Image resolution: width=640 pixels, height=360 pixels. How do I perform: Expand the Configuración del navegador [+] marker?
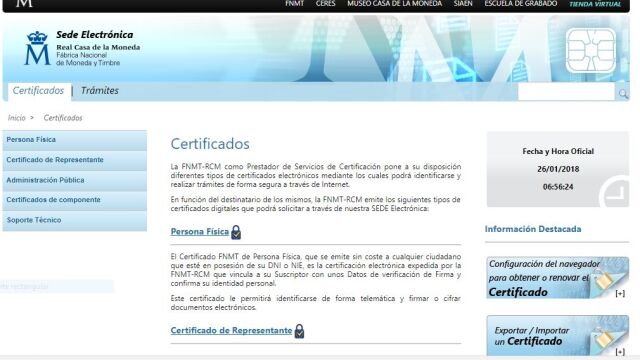pyautogui.click(x=620, y=293)
